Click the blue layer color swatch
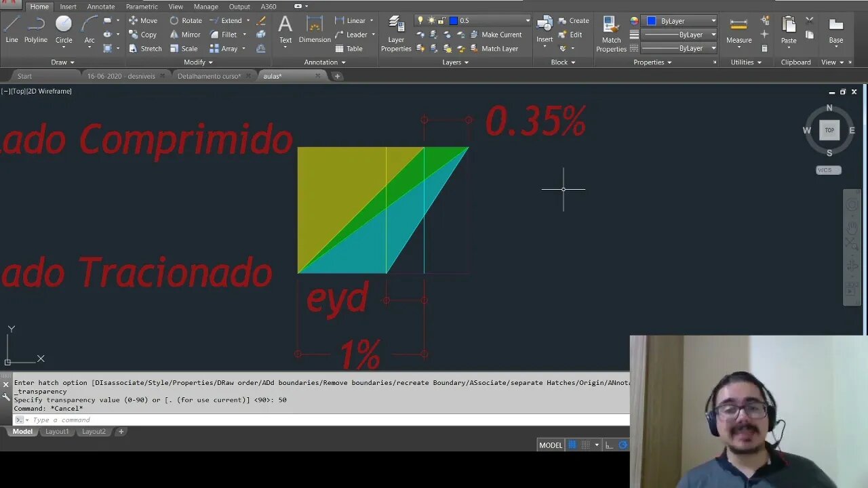The image size is (868, 488). point(454,20)
